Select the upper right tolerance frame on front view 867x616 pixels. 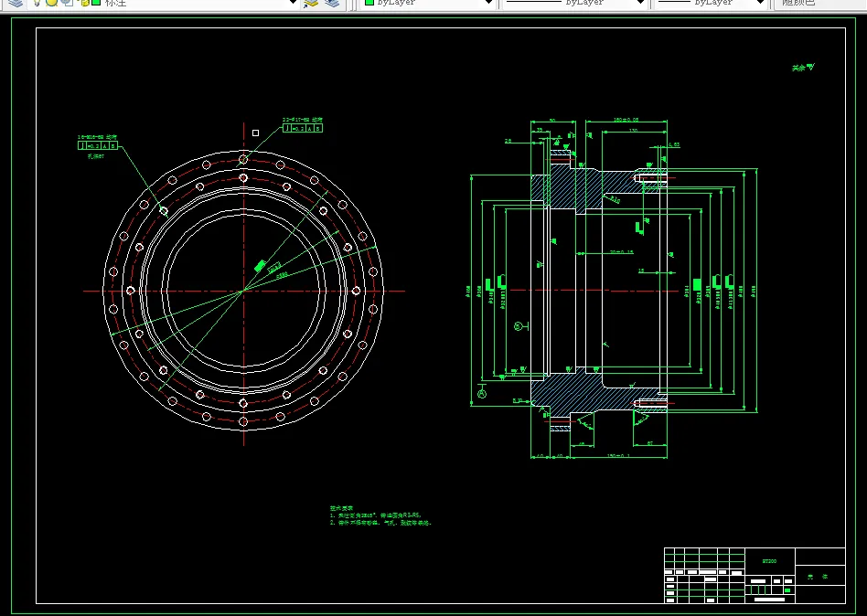point(303,128)
